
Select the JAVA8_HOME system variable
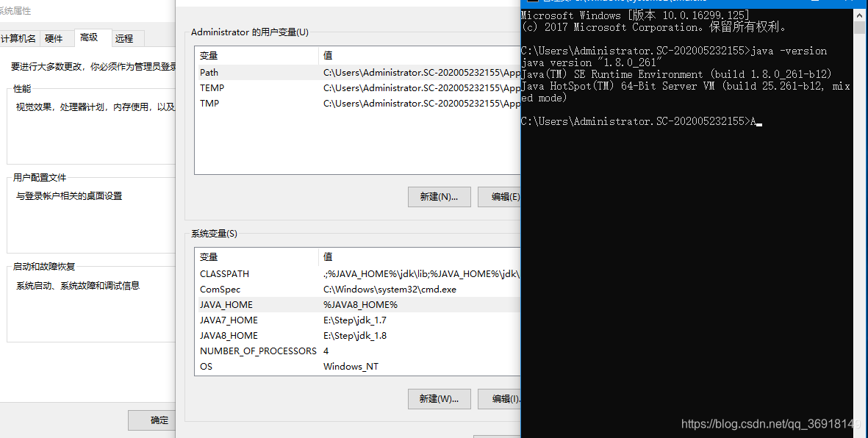pyautogui.click(x=358, y=336)
